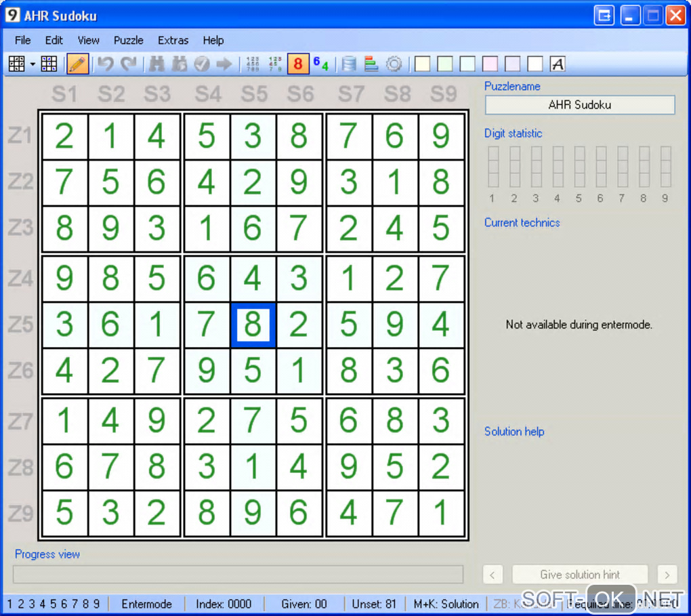Click the colored bar chart statistics icon
The image size is (691, 616).
[x=371, y=64]
